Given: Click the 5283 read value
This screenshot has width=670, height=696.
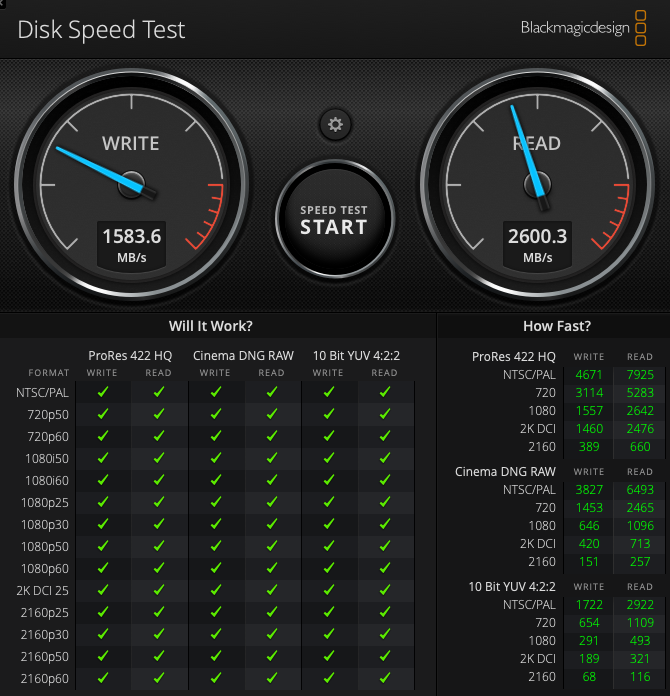Looking at the screenshot, I should coord(640,393).
